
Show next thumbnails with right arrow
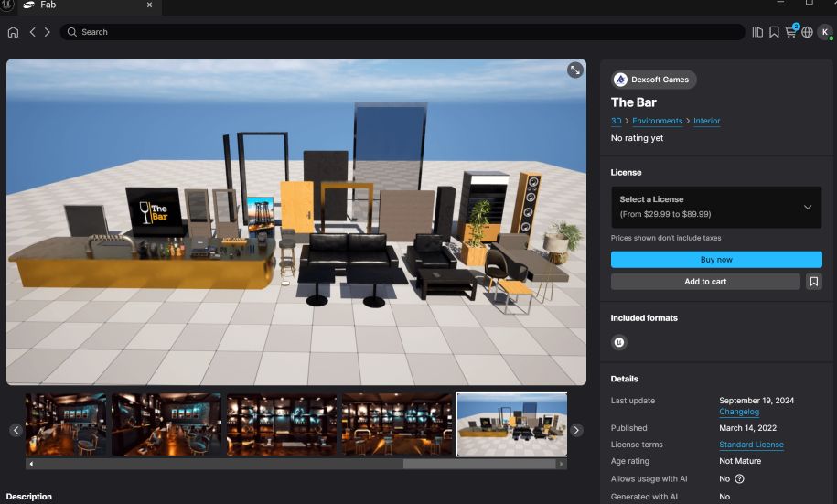coord(576,430)
